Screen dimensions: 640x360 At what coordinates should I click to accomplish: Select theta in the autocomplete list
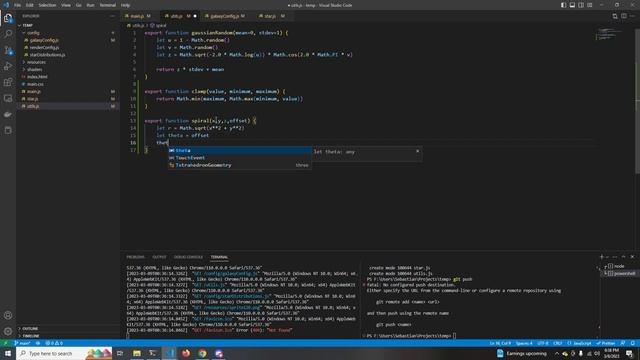(x=240, y=151)
